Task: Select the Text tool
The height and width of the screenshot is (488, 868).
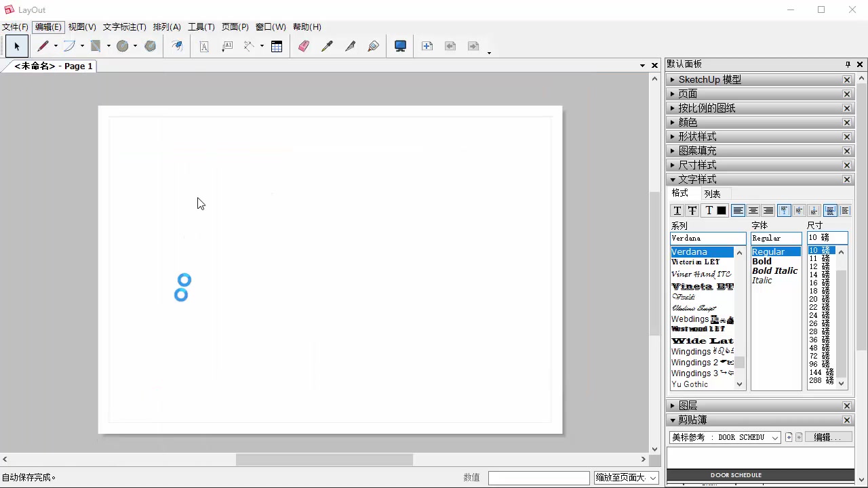Action: (x=204, y=46)
